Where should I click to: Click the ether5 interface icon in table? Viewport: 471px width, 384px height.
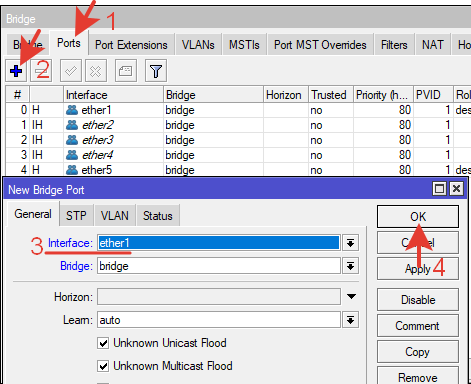click(72, 170)
